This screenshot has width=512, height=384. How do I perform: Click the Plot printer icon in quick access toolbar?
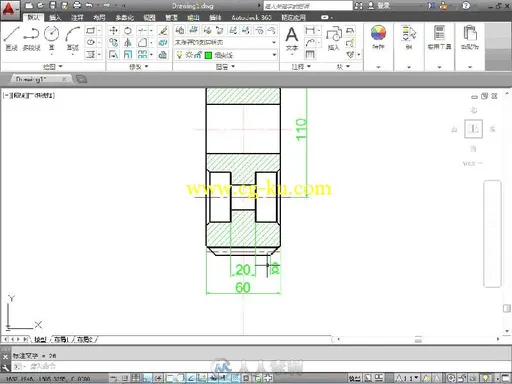[x=77, y=5]
